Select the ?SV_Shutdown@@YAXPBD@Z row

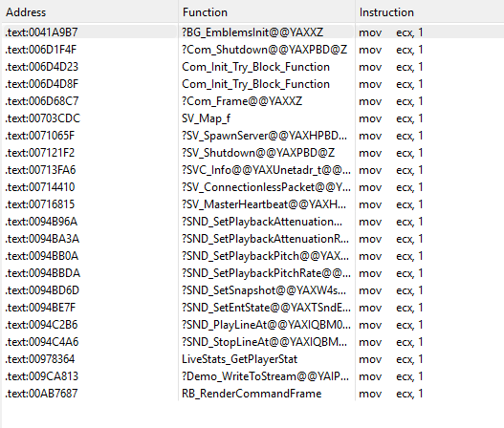click(x=253, y=153)
